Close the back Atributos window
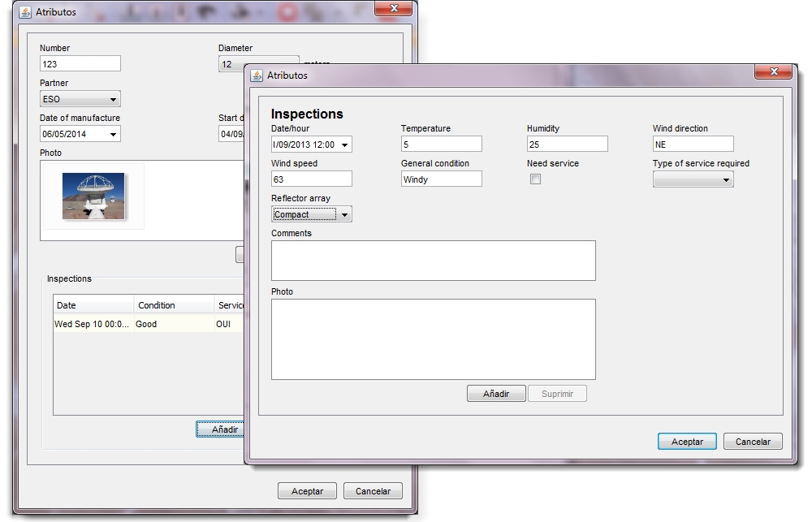Image resolution: width=812 pixels, height=522 pixels. 394,8
